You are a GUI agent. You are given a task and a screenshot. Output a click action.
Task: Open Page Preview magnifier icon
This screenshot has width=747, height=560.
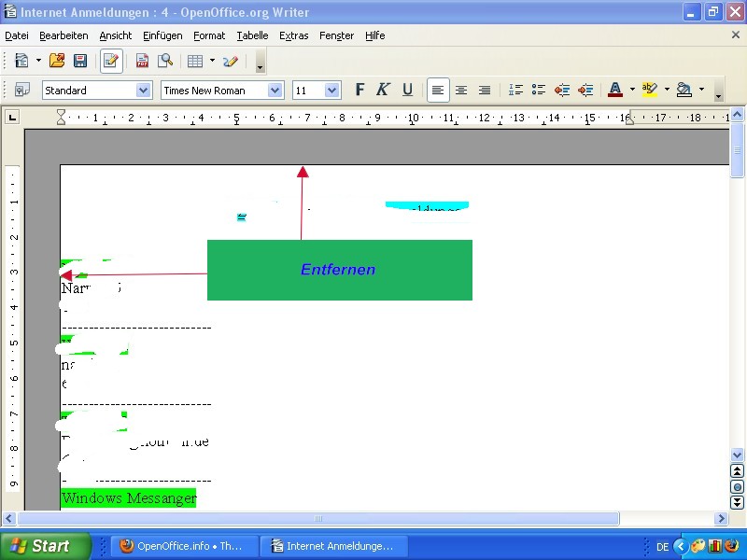pyautogui.click(x=165, y=61)
